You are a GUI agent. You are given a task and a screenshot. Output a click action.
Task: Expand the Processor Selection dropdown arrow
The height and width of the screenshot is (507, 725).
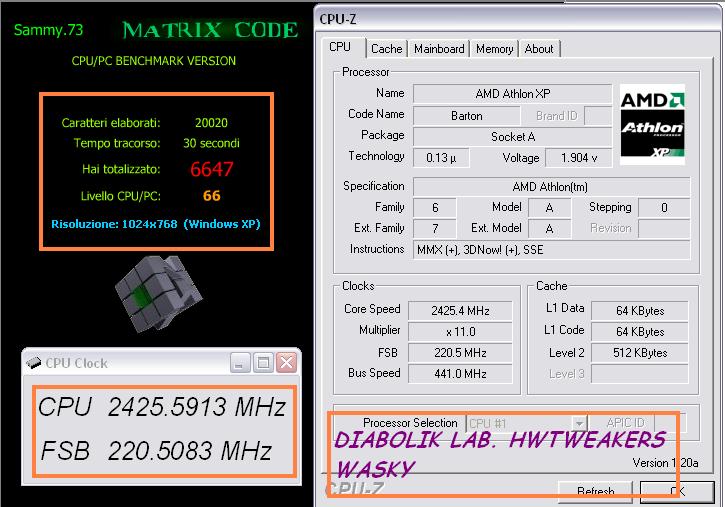[x=579, y=423]
